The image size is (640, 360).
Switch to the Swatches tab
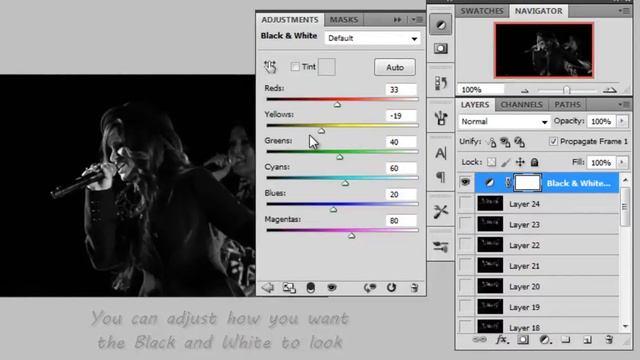[x=482, y=11]
